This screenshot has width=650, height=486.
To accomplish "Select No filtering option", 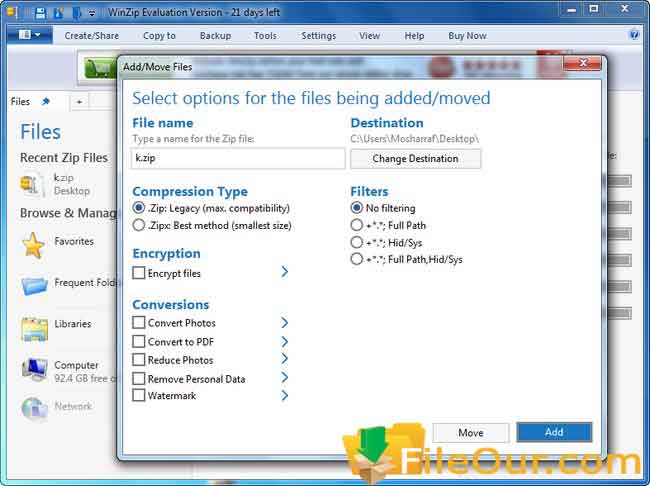I will [x=357, y=207].
